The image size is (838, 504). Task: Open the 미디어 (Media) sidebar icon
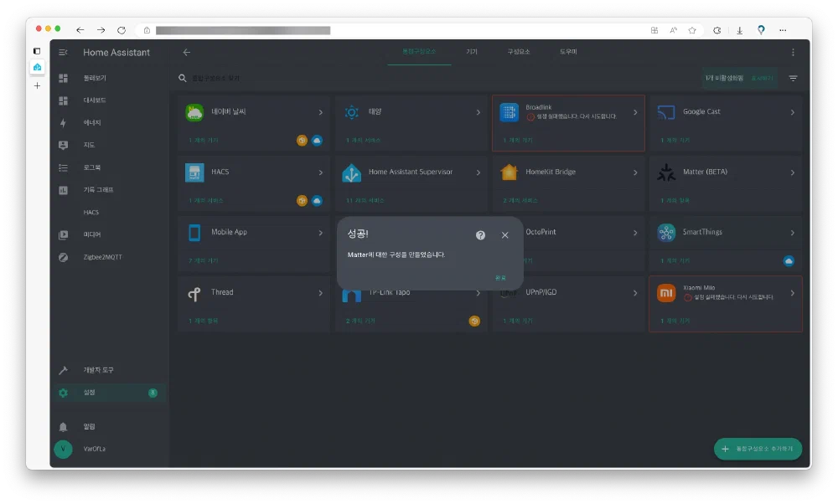(x=63, y=234)
